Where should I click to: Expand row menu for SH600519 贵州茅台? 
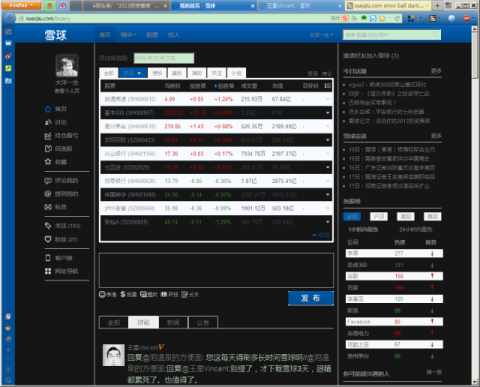click(x=328, y=126)
